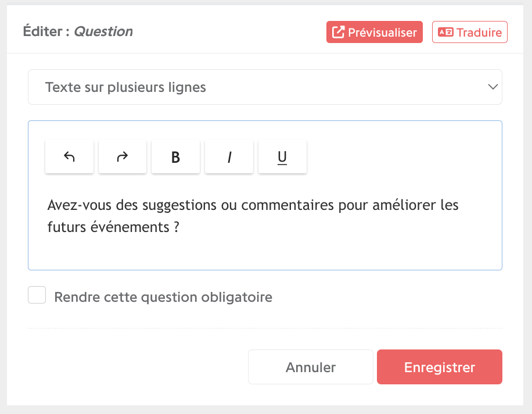Toggle underline formatting
532x414 pixels.
pyautogui.click(x=282, y=156)
